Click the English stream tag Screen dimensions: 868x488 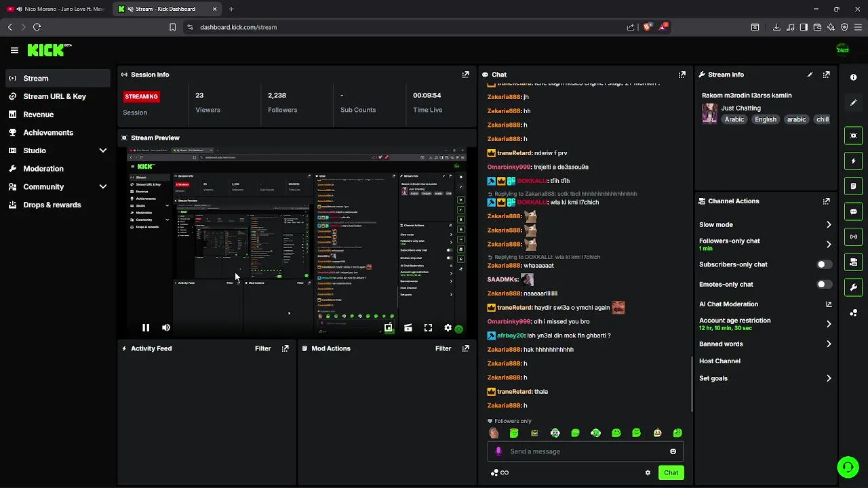click(765, 119)
